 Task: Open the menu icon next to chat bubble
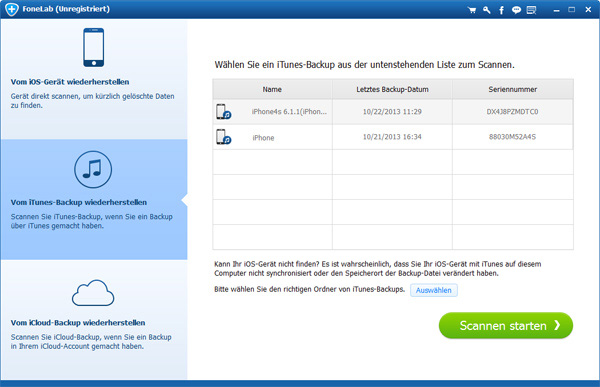tap(532, 10)
